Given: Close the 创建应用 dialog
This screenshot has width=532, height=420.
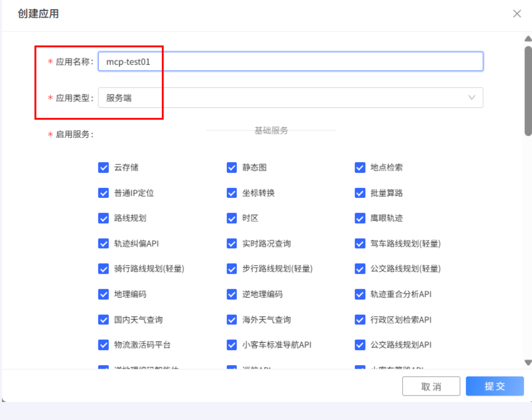Looking at the screenshot, I should pyautogui.click(x=517, y=14).
